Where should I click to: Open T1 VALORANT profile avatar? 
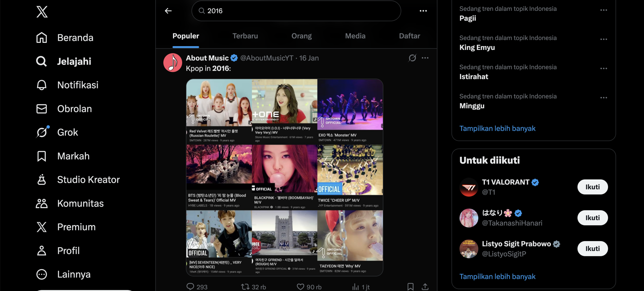[x=469, y=187]
